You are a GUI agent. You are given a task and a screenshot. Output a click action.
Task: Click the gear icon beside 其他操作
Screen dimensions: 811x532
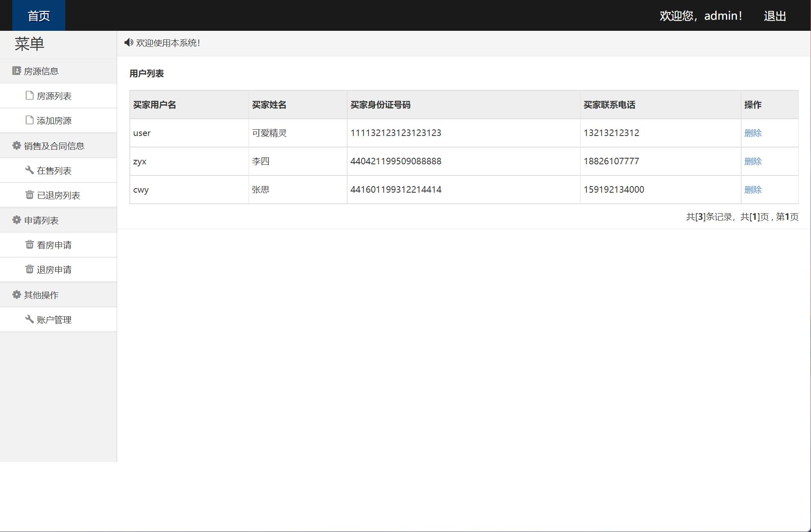click(x=16, y=295)
